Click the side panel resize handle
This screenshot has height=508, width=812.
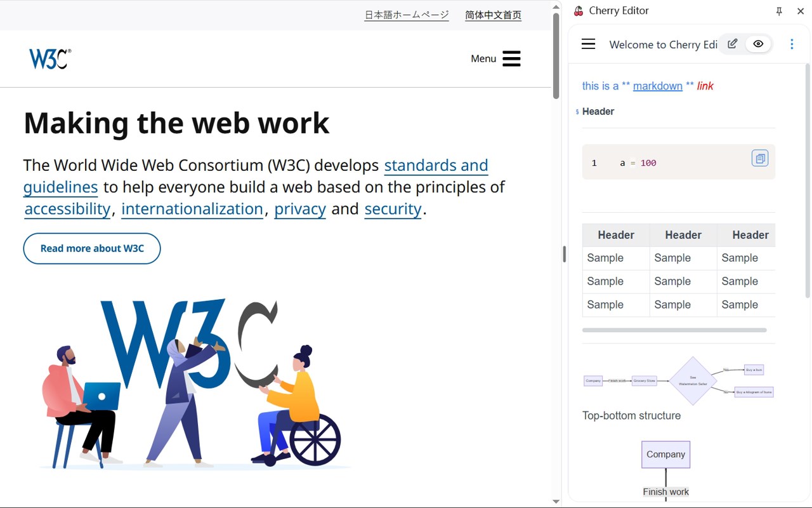tap(564, 254)
